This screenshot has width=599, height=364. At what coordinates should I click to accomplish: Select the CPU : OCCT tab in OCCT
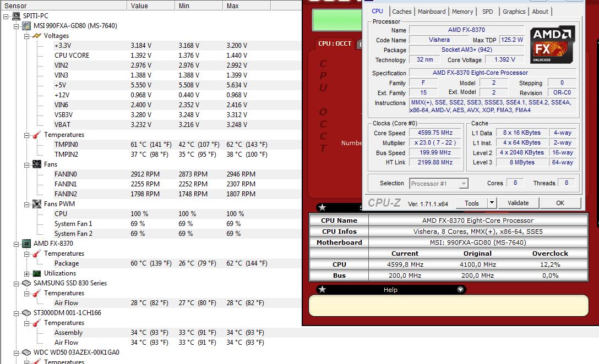click(x=335, y=43)
